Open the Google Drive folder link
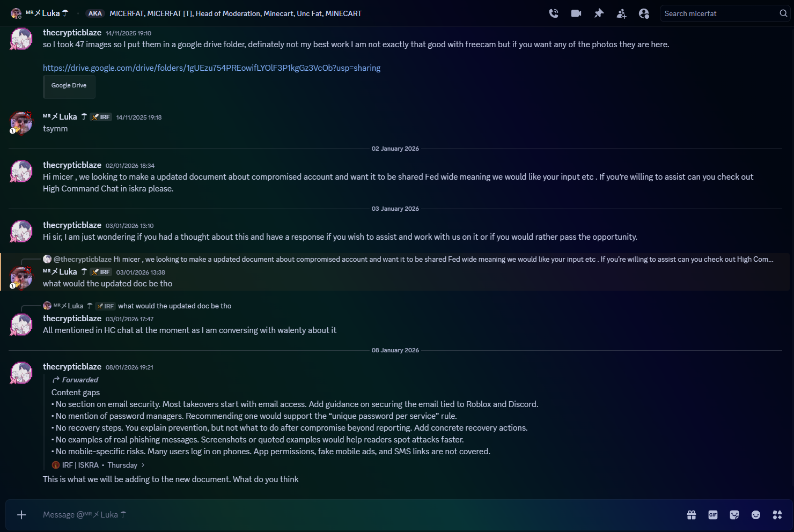Image resolution: width=794 pixels, height=532 pixels. tap(211, 68)
